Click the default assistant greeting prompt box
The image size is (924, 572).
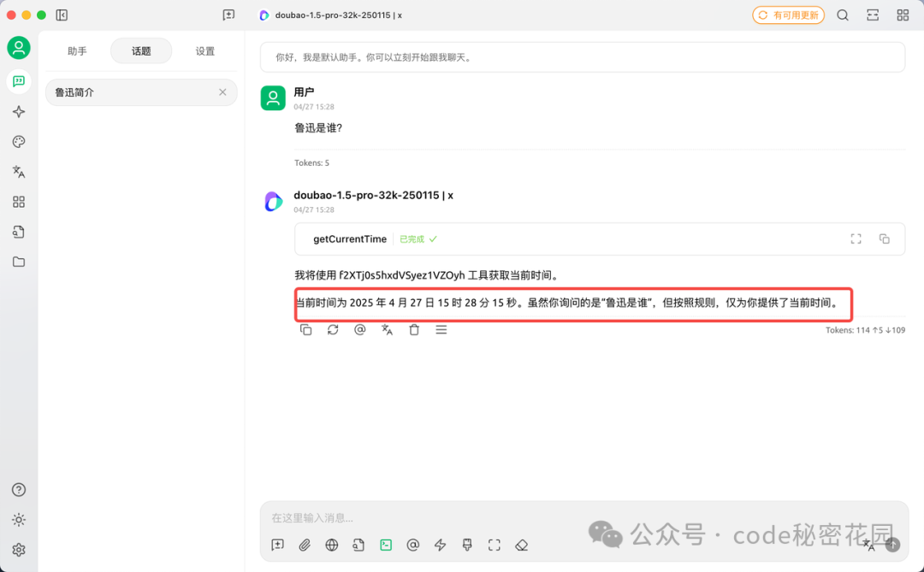[583, 58]
